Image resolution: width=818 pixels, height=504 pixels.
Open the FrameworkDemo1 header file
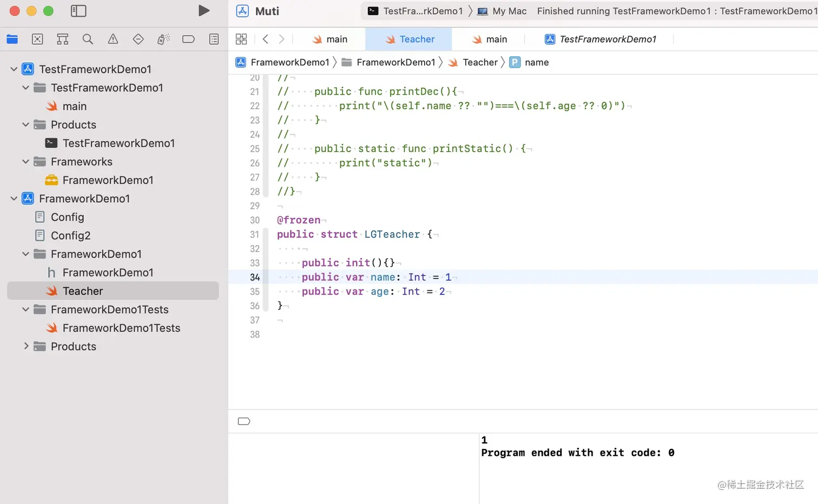point(108,273)
